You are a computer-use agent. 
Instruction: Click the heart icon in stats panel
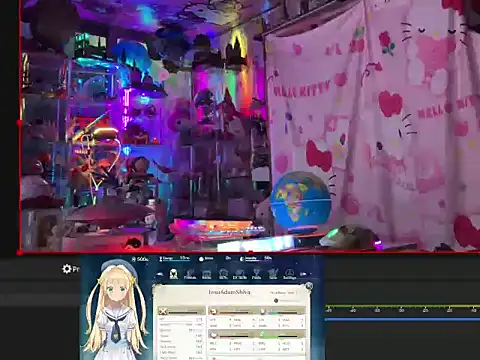point(214,335)
